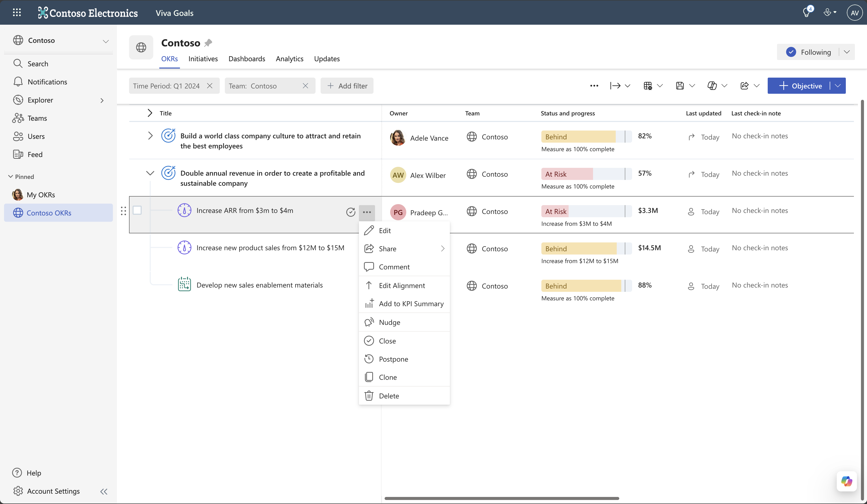
Task: Open the Objective button dropdown arrow
Action: [x=838, y=86]
